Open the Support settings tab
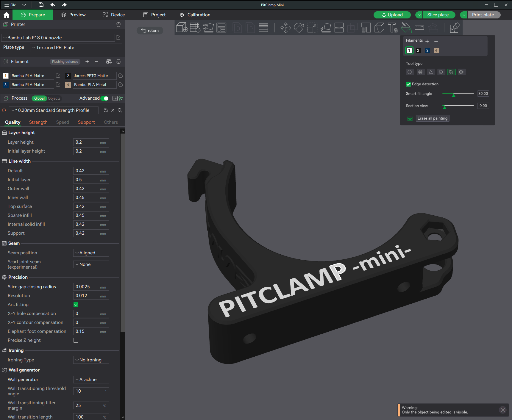512x420 pixels. click(x=86, y=122)
